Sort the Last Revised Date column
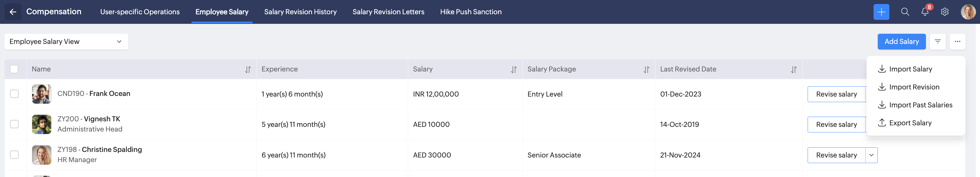Viewport: 980px width, 177px height. coord(793,69)
